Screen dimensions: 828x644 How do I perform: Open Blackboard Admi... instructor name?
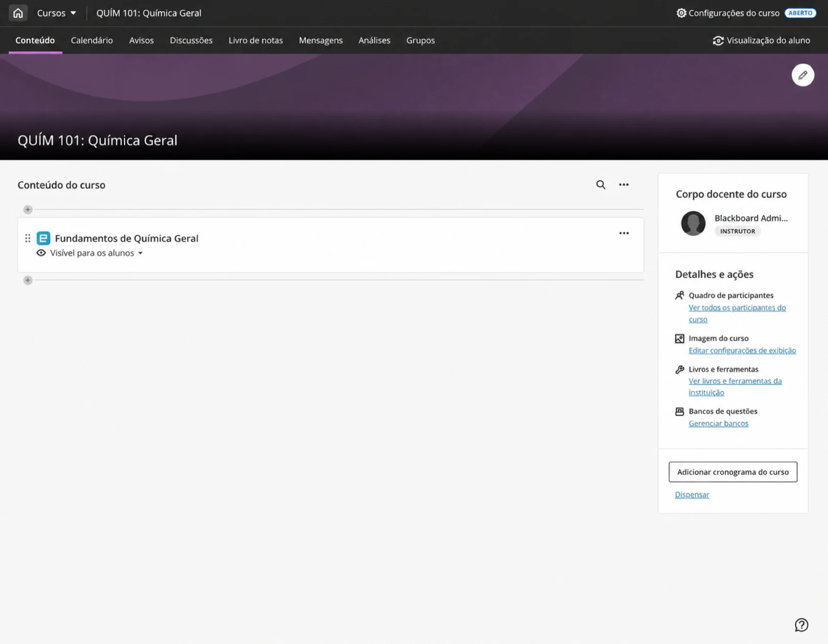[751, 218]
